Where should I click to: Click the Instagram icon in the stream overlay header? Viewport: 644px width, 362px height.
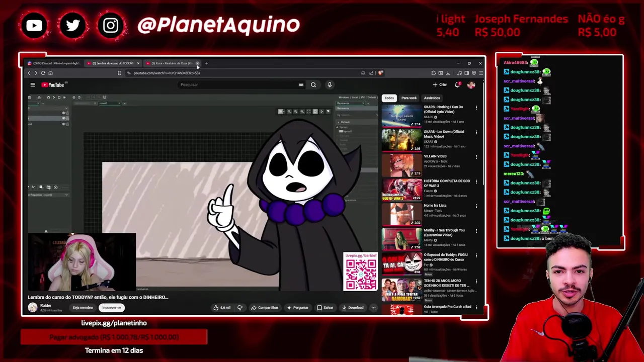111,25
